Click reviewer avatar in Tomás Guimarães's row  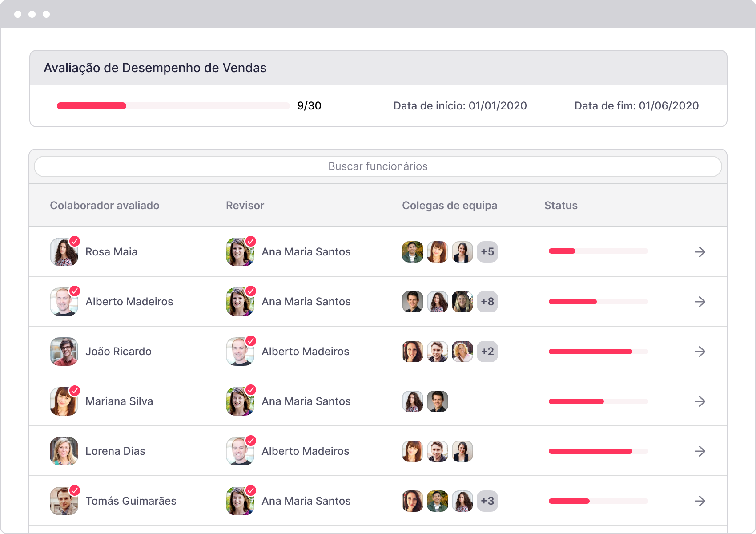[240, 501]
